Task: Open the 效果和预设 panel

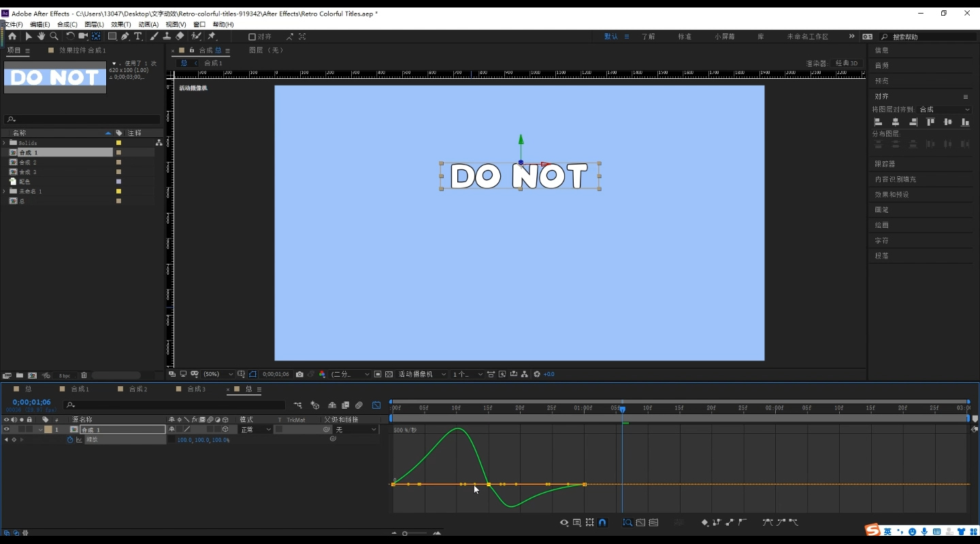Action: click(892, 194)
